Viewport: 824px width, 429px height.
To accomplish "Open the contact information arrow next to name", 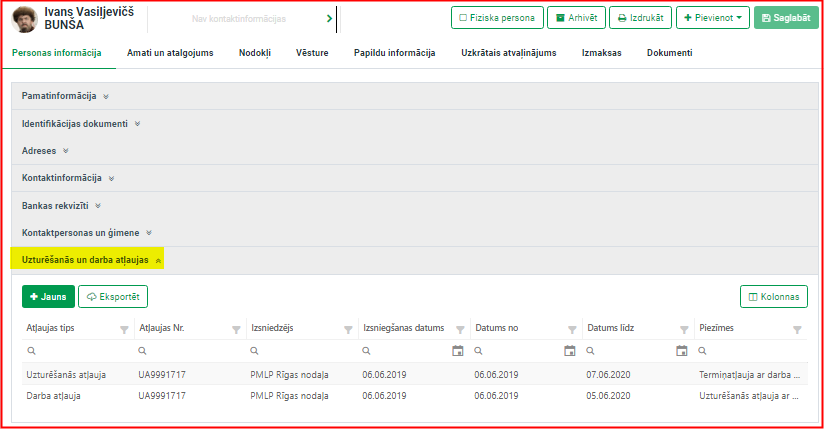I will click(x=329, y=19).
